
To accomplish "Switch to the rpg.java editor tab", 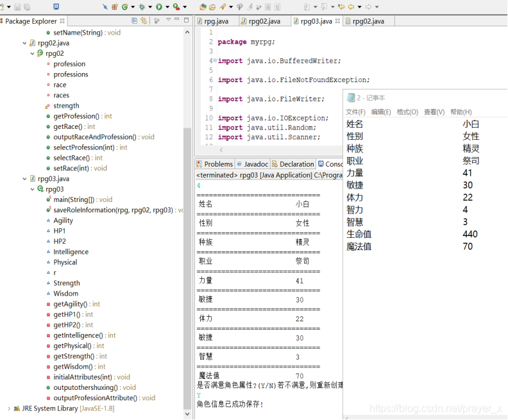I will [216, 21].
